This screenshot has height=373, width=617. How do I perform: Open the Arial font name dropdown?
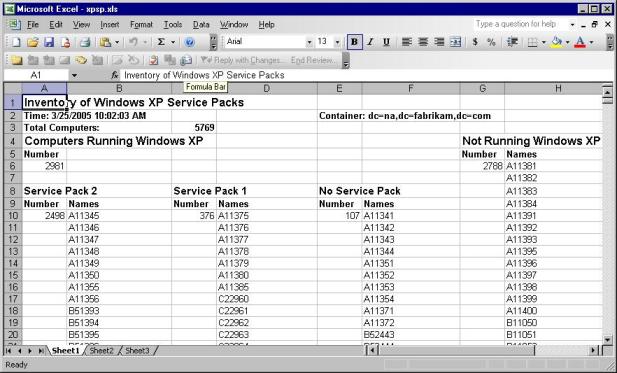click(309, 42)
